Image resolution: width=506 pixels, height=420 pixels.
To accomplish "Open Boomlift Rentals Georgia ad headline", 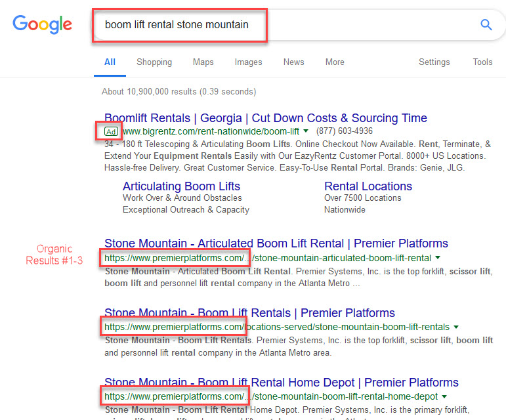I will coord(266,118).
